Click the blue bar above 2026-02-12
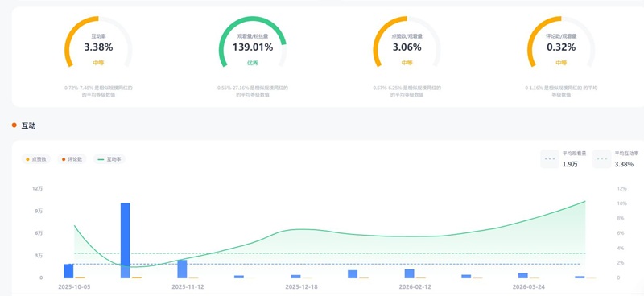The height and width of the screenshot is (296, 644). [410, 273]
